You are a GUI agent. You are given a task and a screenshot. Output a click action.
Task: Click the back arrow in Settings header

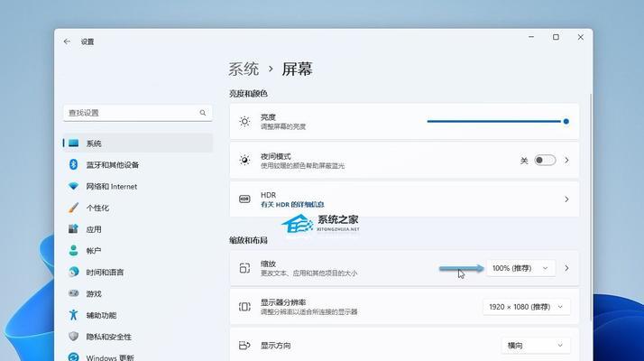(67, 42)
